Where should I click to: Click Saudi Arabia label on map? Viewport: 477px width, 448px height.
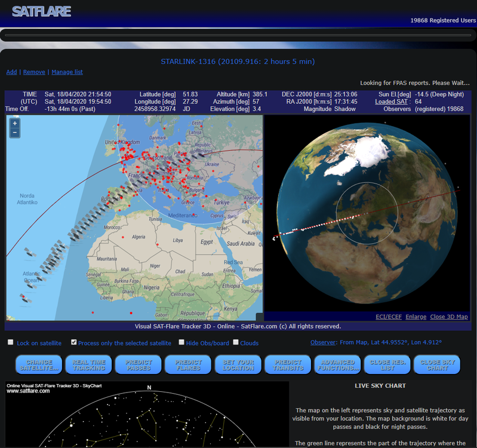(x=241, y=244)
